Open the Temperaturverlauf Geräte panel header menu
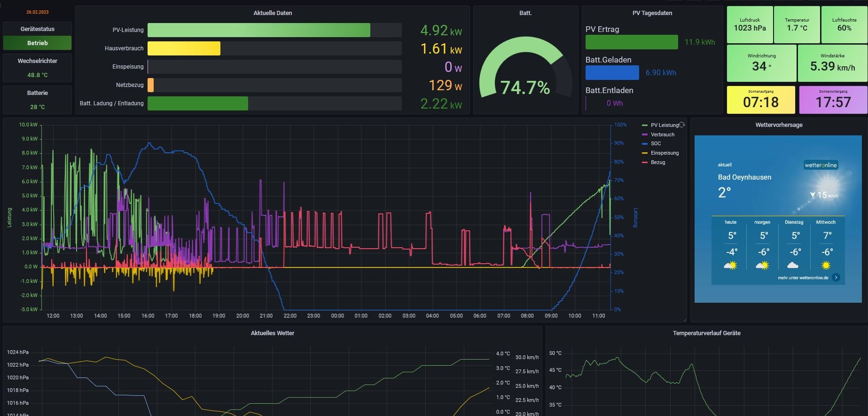This screenshot has height=416, width=868. point(706,333)
